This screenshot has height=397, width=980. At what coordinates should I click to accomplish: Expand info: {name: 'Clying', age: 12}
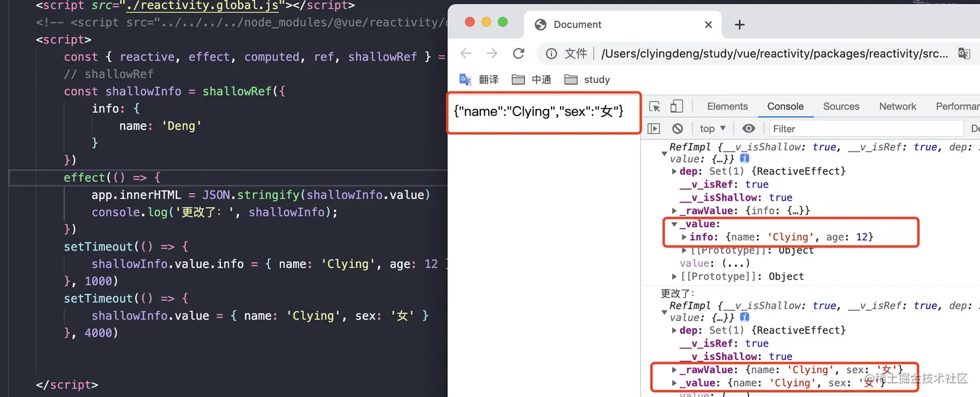point(685,237)
